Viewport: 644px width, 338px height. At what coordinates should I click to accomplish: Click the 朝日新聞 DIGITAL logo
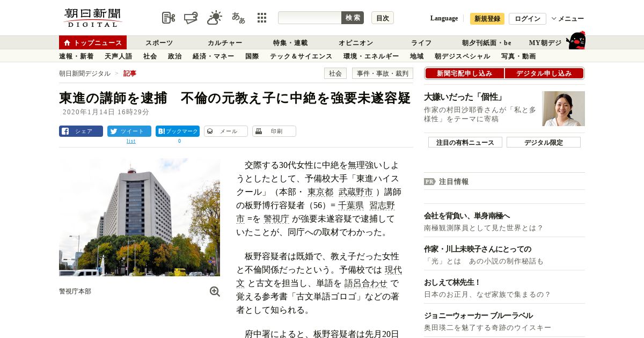(93, 18)
